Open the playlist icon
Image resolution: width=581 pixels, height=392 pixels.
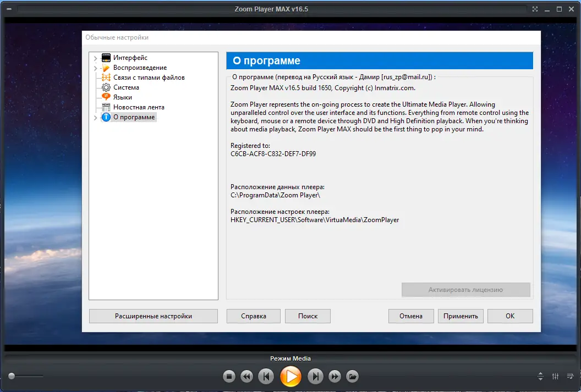571,376
